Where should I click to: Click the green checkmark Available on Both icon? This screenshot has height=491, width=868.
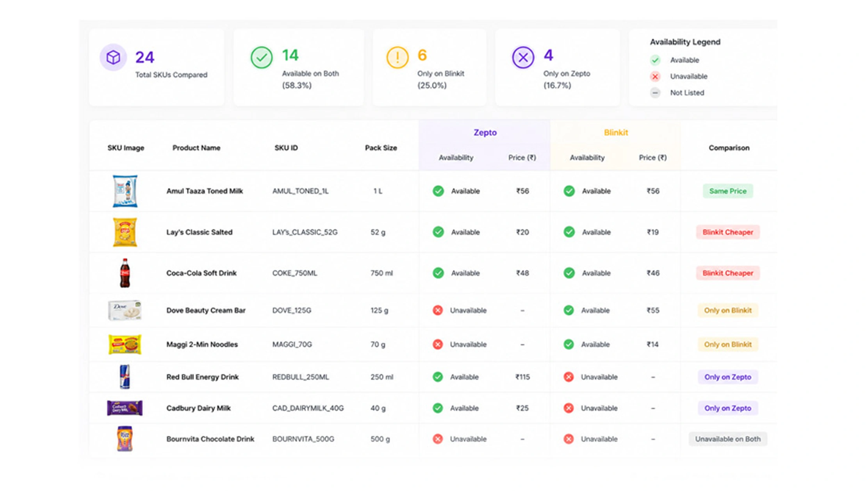262,57
